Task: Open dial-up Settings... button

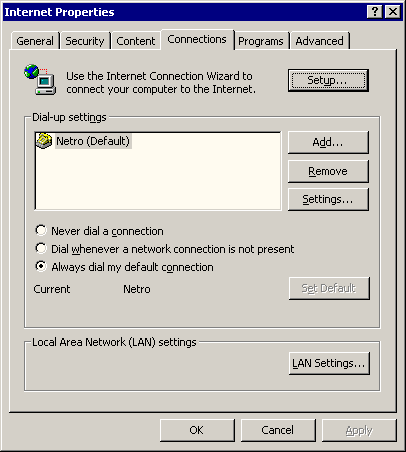Action: (x=328, y=199)
